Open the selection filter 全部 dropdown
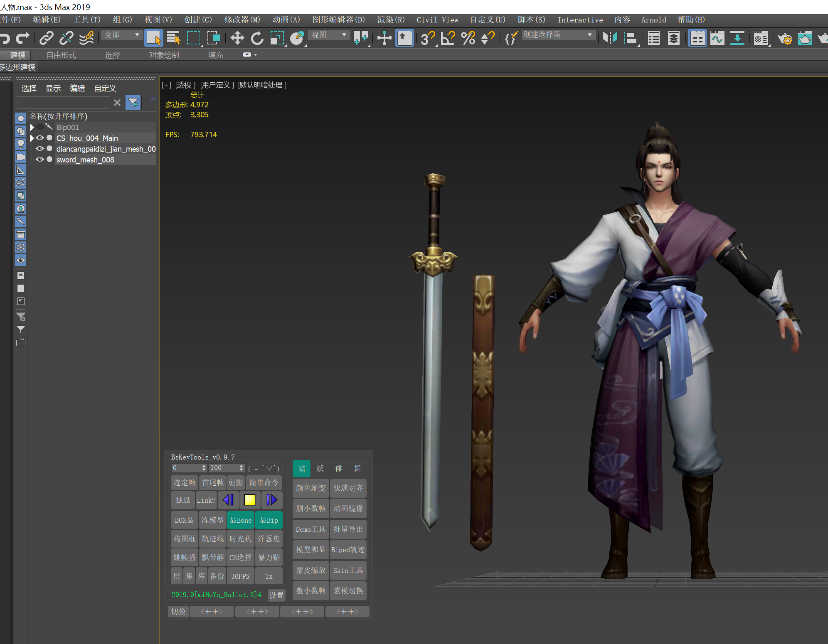The height and width of the screenshot is (644, 828). [121, 35]
